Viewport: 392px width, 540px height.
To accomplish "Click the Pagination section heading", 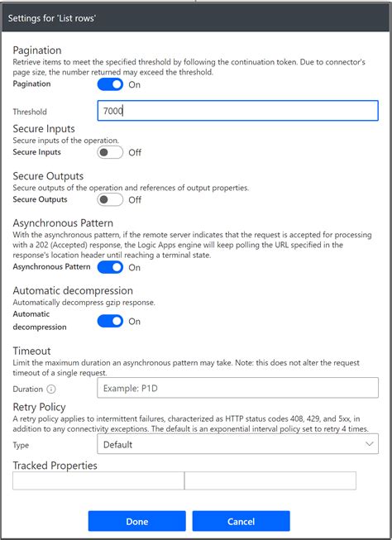I will point(37,50).
